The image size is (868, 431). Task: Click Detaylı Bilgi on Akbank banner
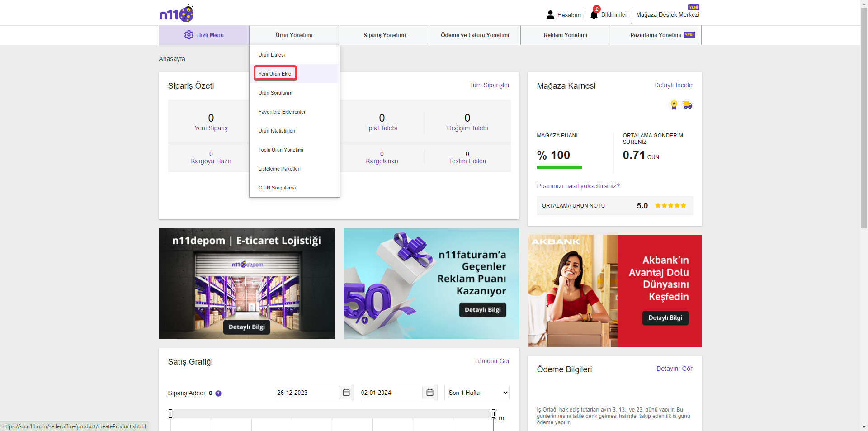coord(665,318)
